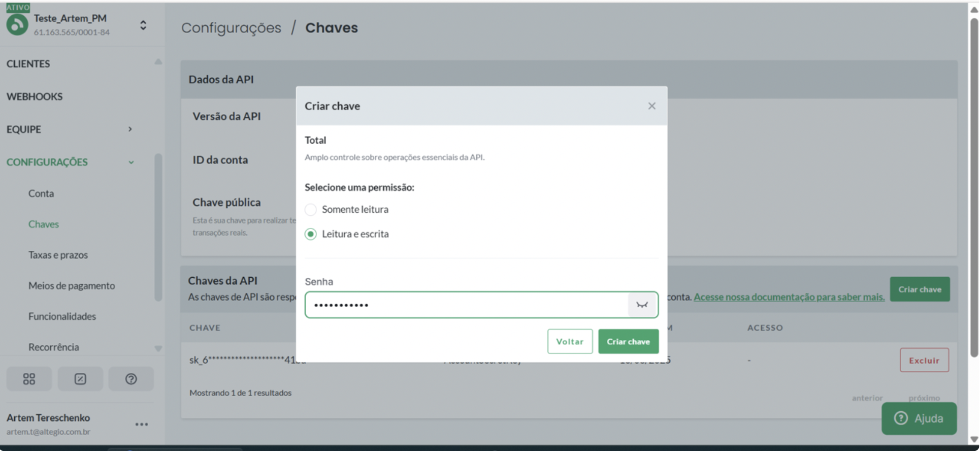Close the Criar chave dialog
This screenshot has width=980, height=455.
651,106
